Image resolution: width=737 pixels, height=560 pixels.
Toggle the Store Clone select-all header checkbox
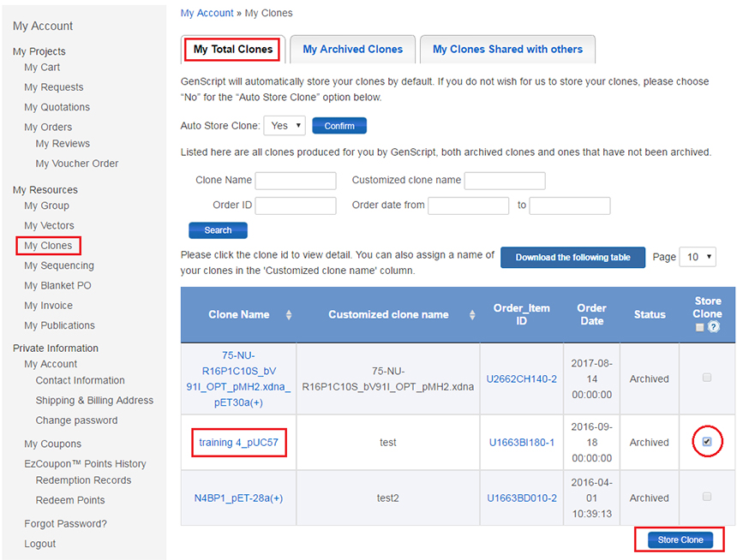pyautogui.click(x=700, y=327)
